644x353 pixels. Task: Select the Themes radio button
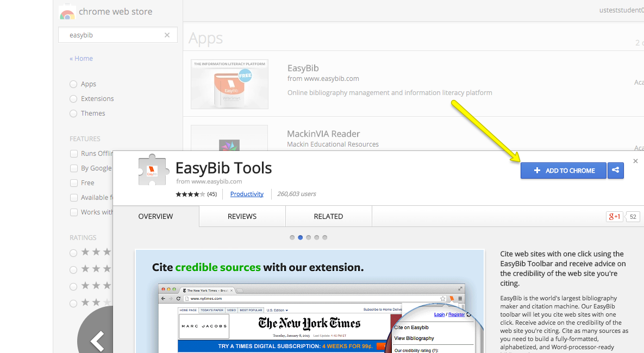click(73, 114)
